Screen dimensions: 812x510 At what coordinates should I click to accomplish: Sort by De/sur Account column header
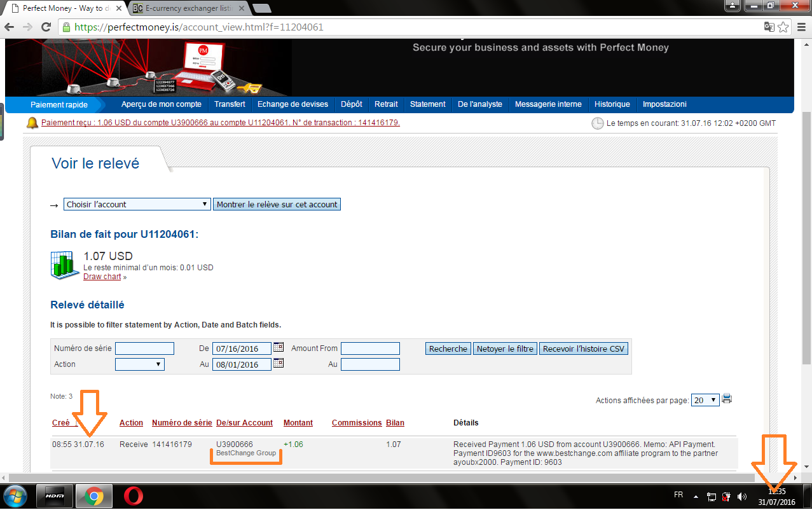[x=244, y=423]
